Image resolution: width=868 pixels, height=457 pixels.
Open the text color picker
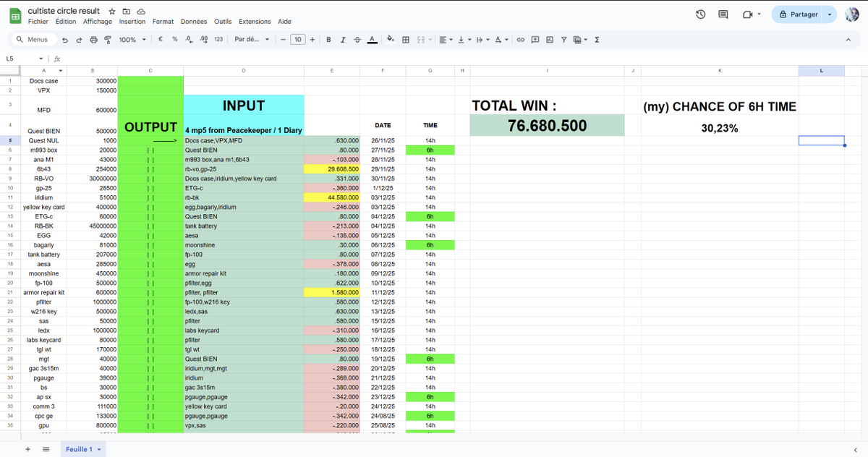tap(372, 40)
